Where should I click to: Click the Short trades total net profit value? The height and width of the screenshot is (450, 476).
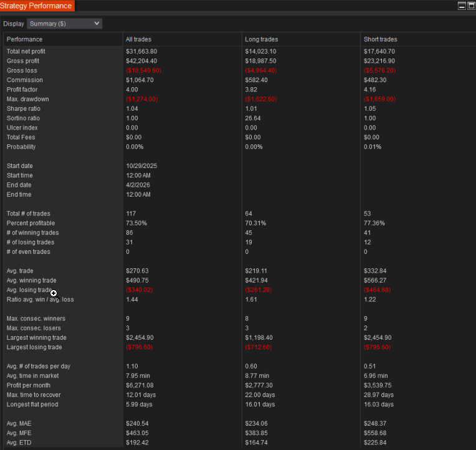379,51
